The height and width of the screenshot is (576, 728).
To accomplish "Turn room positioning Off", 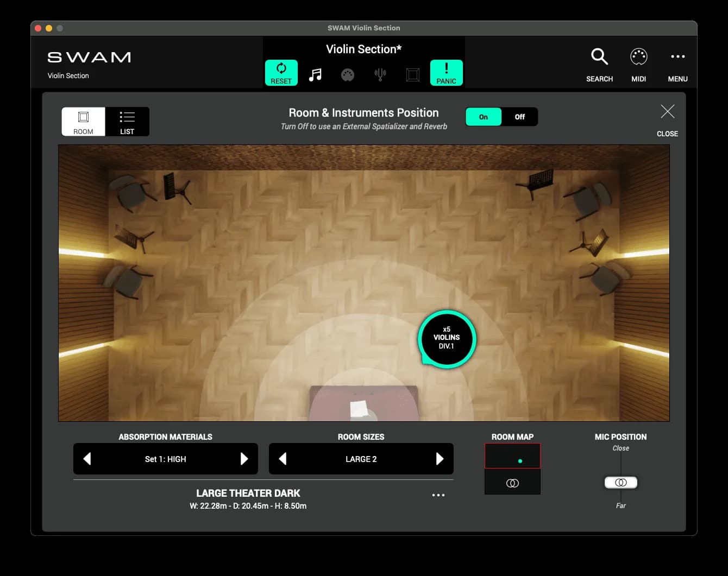I will click(519, 117).
